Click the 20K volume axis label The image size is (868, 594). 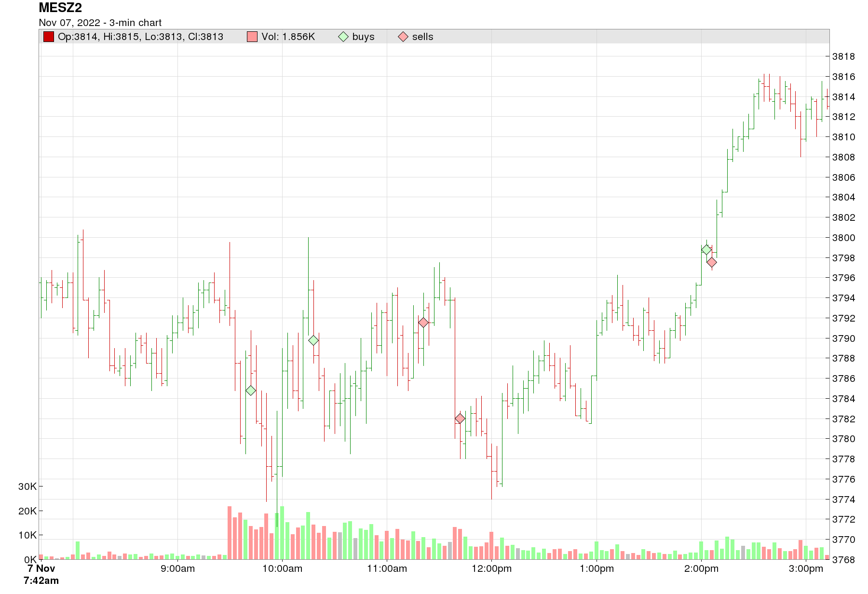click(x=27, y=511)
